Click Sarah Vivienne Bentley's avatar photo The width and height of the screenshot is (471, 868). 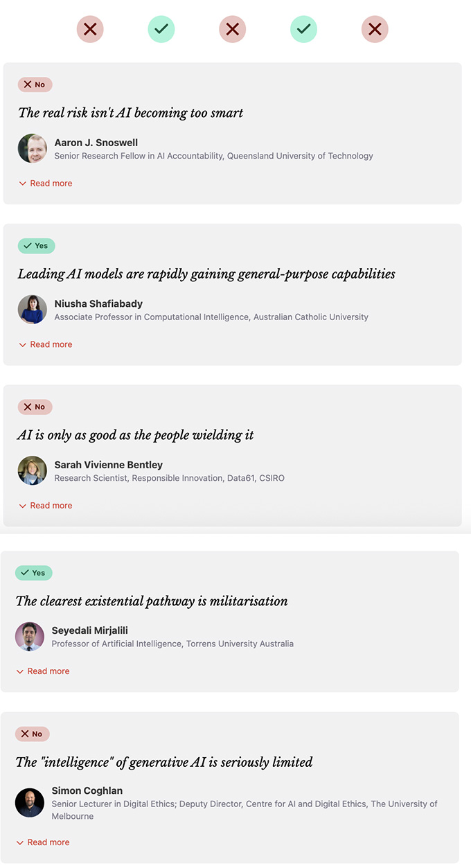point(33,471)
